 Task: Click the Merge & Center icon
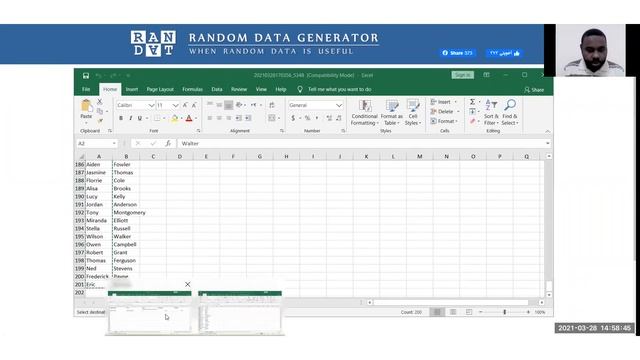(x=272, y=118)
